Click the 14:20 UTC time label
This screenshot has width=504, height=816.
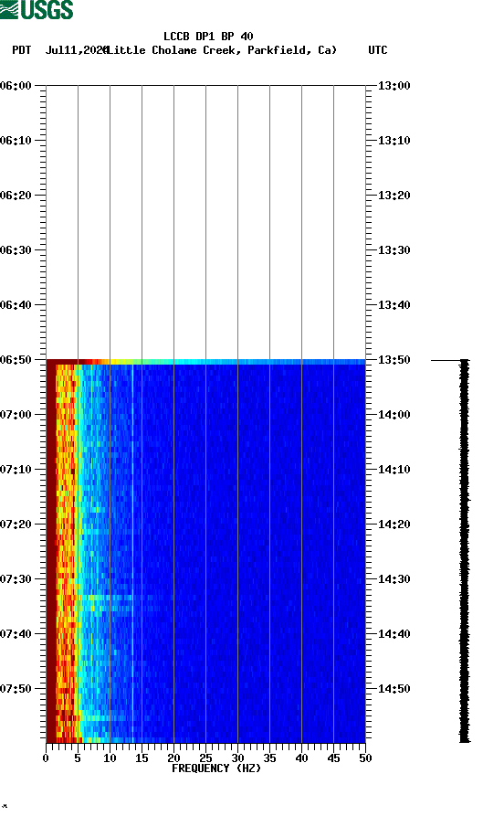pos(394,525)
